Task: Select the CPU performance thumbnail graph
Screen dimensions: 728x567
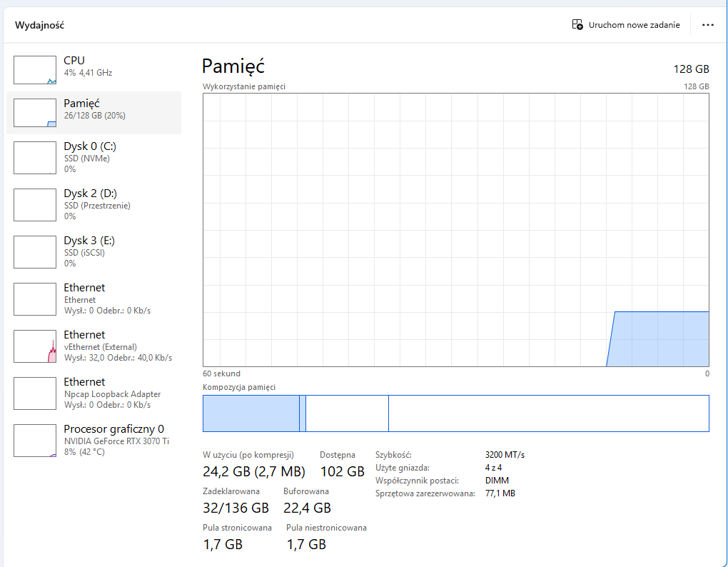Action: click(35, 70)
